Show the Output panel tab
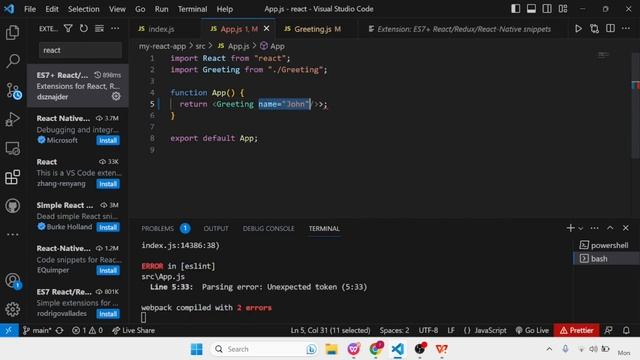This screenshot has height=360, width=640. [216, 228]
